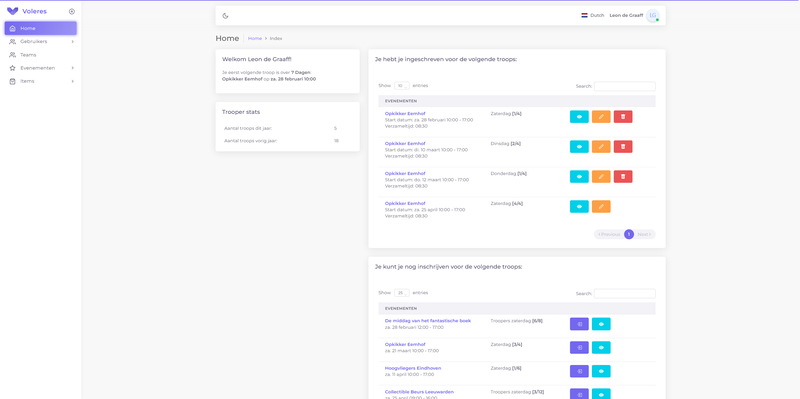Sign up for Hoogvliegers Eindhoven
The width and height of the screenshot is (800, 399).
tap(579, 371)
